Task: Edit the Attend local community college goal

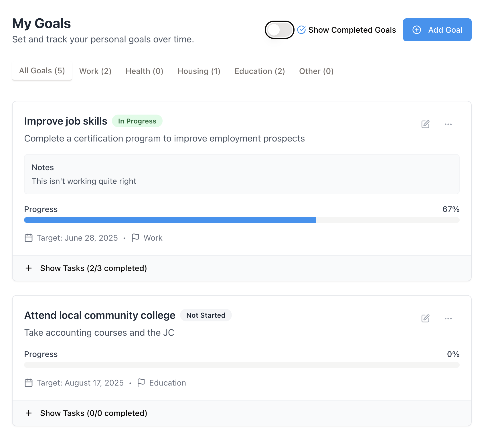Action: tap(425, 318)
